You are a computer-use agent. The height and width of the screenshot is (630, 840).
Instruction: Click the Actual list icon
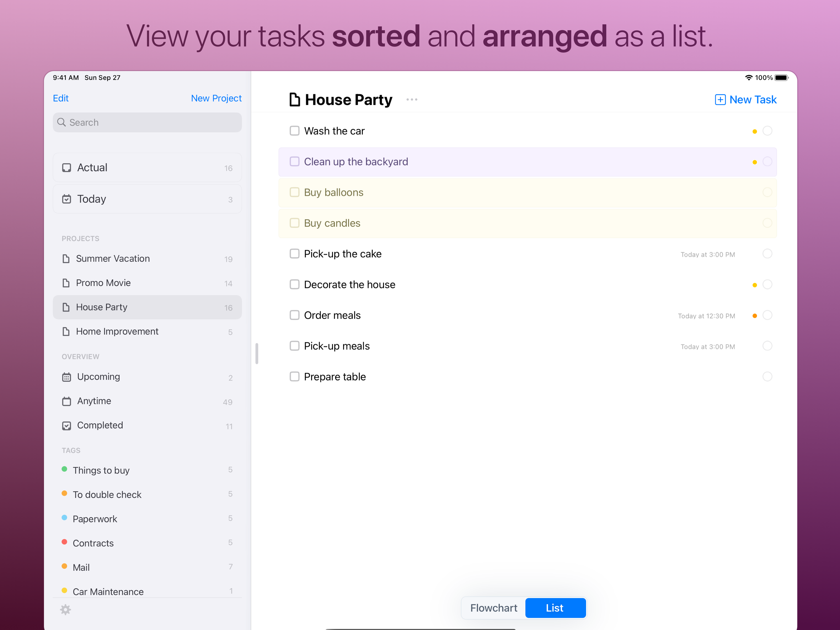point(67,167)
